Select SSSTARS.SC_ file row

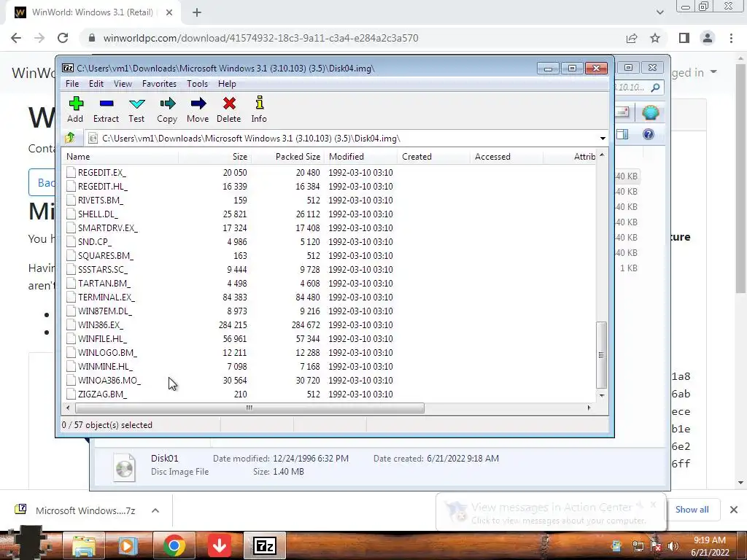coord(329,270)
